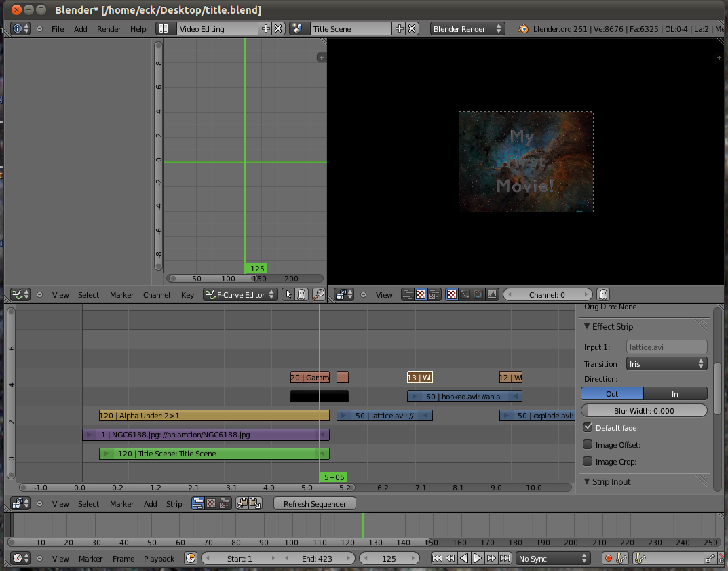This screenshot has height=571, width=728.
Task: Click the scene browse icon beside Title Scene
Action: click(298, 28)
